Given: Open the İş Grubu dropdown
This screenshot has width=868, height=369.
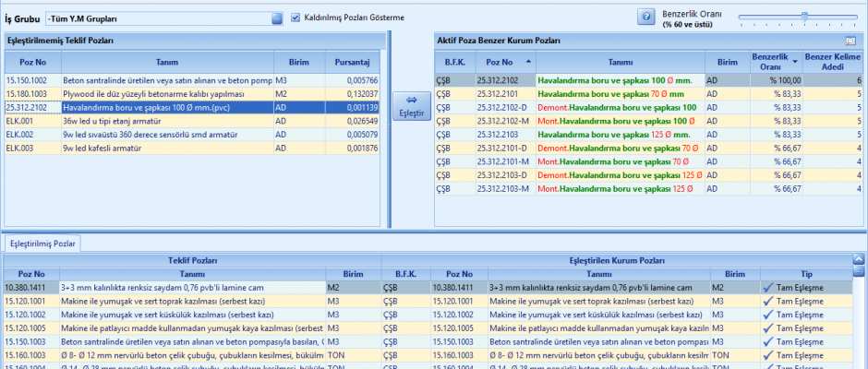Looking at the screenshot, I should pyautogui.click(x=277, y=18).
